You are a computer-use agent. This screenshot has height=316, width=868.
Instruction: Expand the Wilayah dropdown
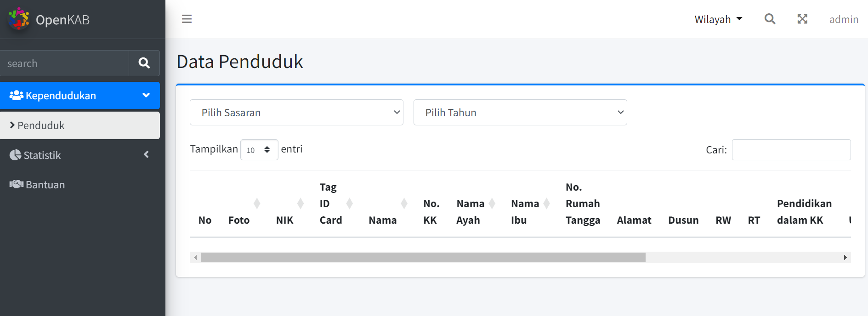[718, 19]
